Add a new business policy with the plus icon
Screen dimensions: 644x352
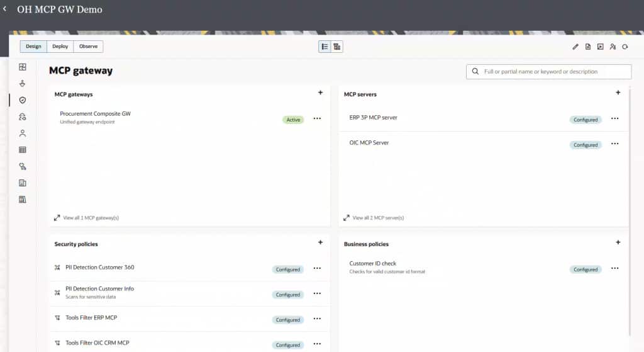(x=618, y=242)
